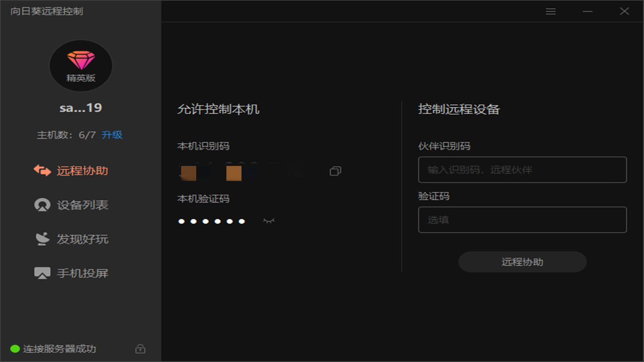Copy the local device ID
Screen dimensions: 644x362
pos(335,171)
